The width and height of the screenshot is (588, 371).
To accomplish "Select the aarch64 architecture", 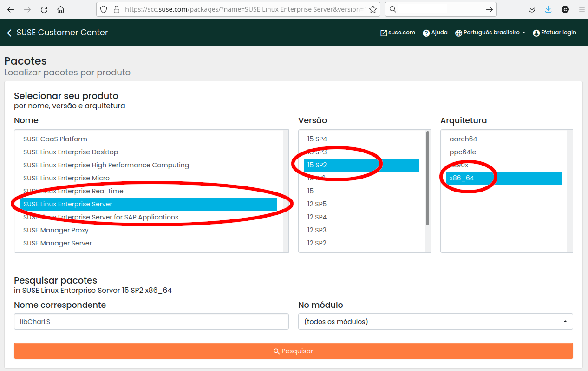I will pyautogui.click(x=463, y=139).
